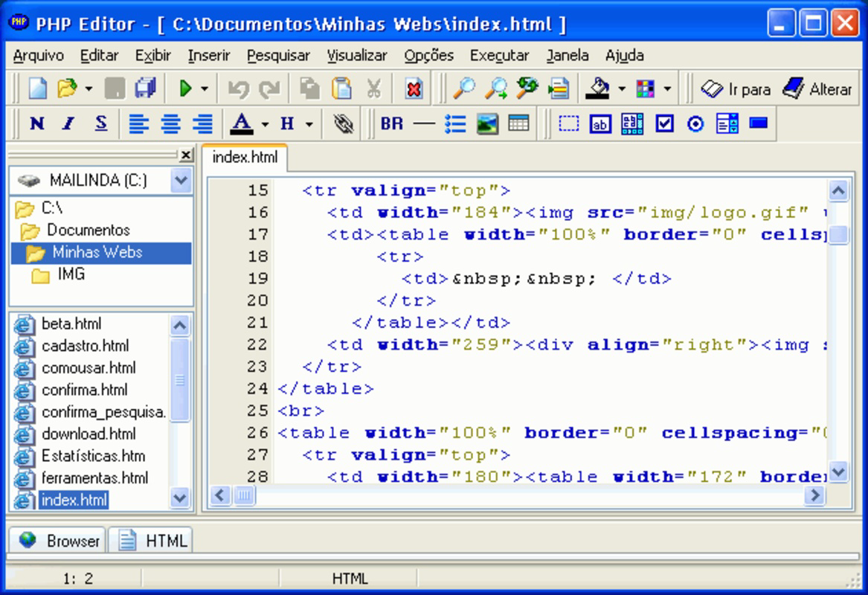Viewport: 868px width, 595px height.
Task: Toggle italic formatting I button
Action: (68, 124)
